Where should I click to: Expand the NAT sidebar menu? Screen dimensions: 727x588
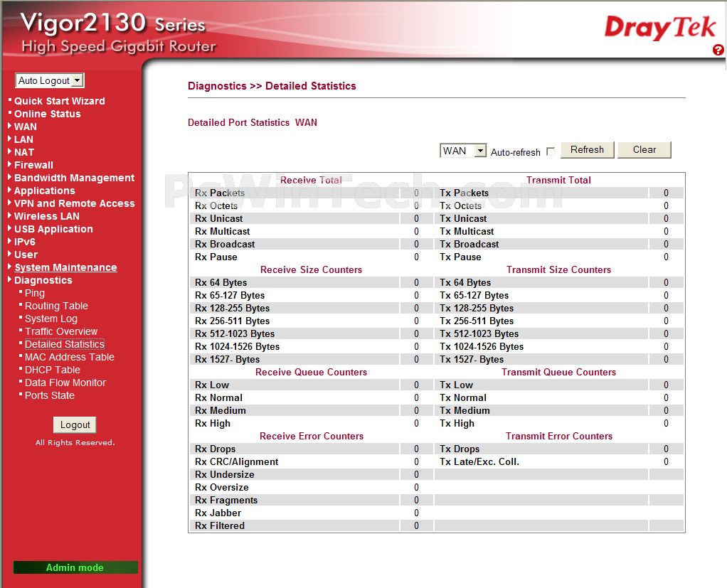pos(24,152)
